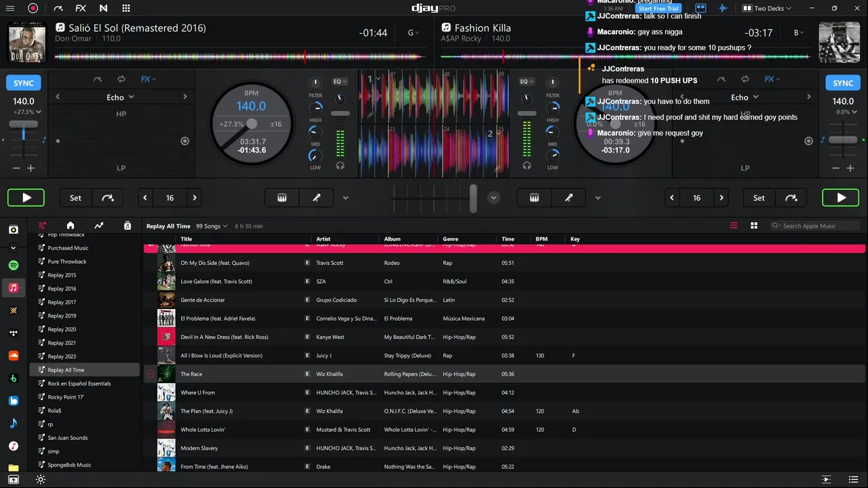Toggle the left deck loop icon
The height and width of the screenshot is (488, 868).
[121, 79]
